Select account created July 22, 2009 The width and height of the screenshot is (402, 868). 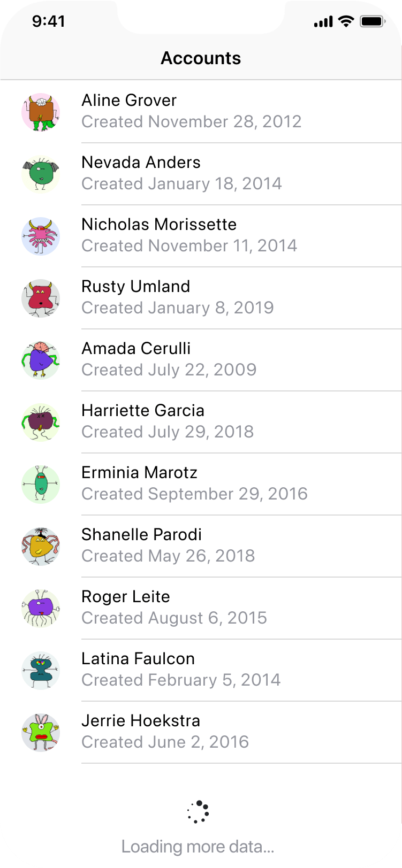click(169, 370)
